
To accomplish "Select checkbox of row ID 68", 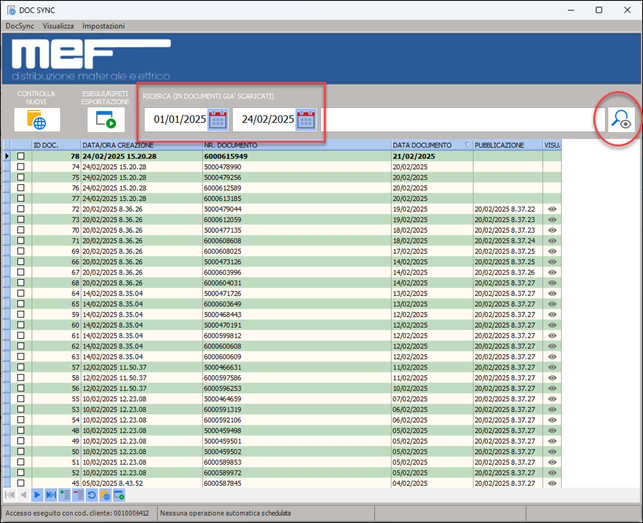I will click(21, 283).
